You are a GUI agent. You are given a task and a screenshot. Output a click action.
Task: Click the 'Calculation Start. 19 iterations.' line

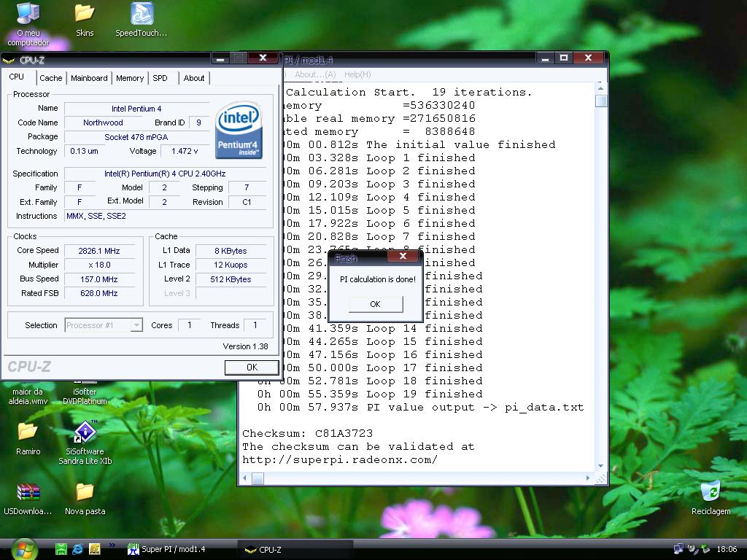pyautogui.click(x=409, y=92)
